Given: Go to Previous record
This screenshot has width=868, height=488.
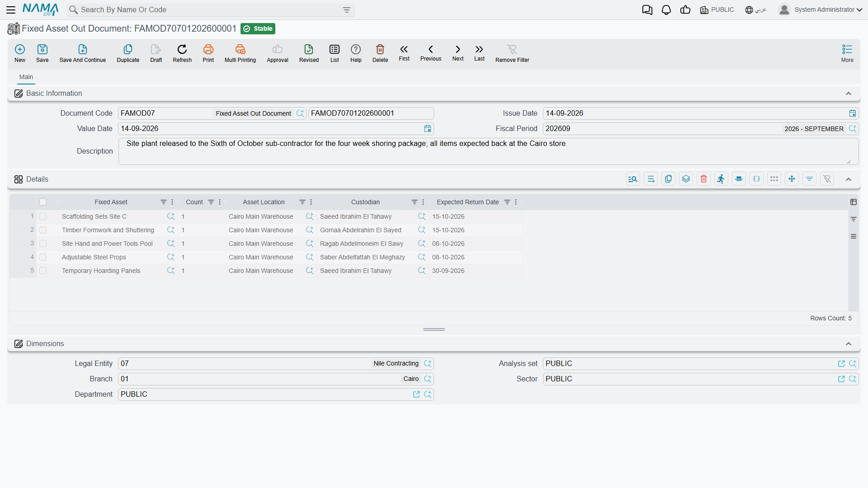Looking at the screenshot, I should pos(431,49).
